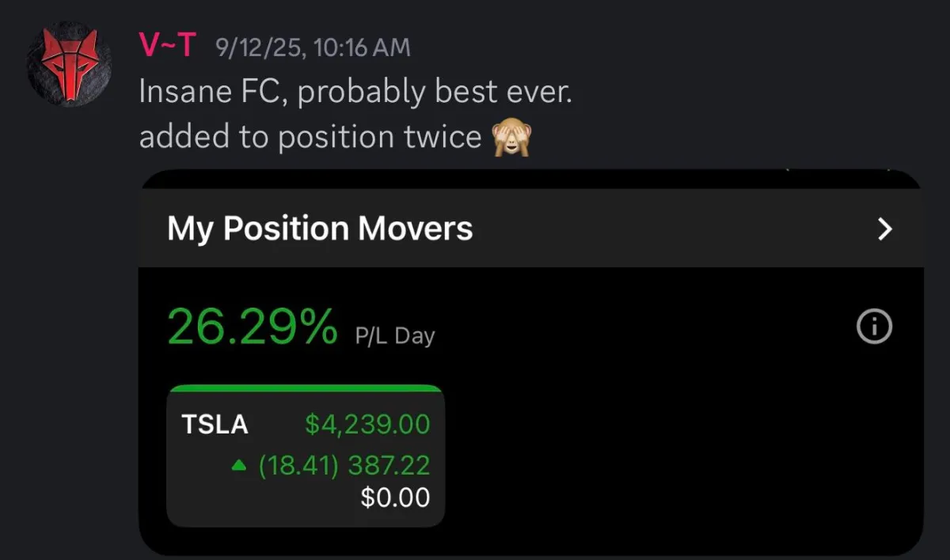950x560 pixels.
Task: Click the (18.41) 387.22 price change
Action: pyautogui.click(x=344, y=465)
